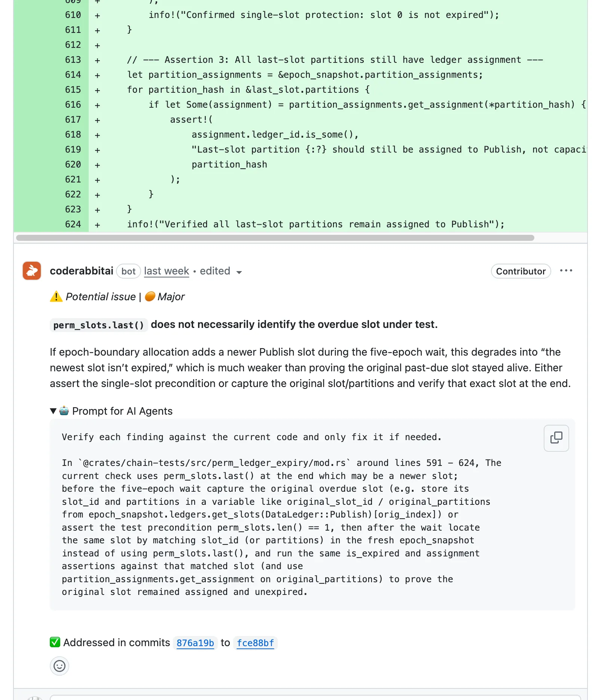Copy the AI agent prompt text
This screenshot has width=592, height=700.
click(x=556, y=438)
